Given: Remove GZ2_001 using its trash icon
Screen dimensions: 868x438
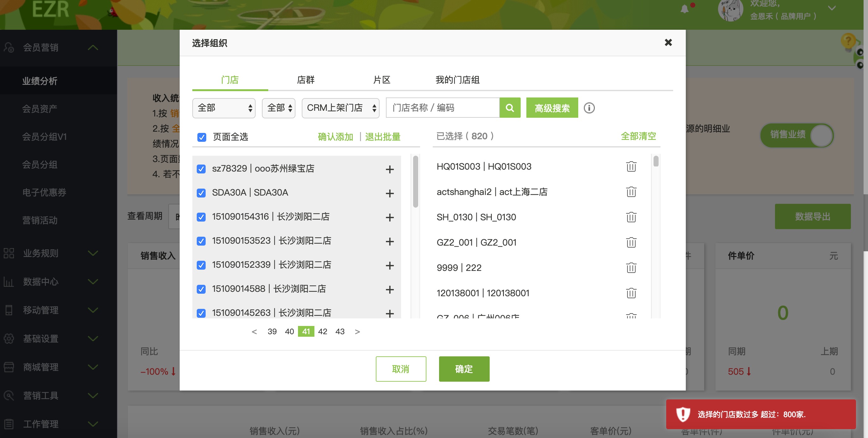Looking at the screenshot, I should (631, 242).
